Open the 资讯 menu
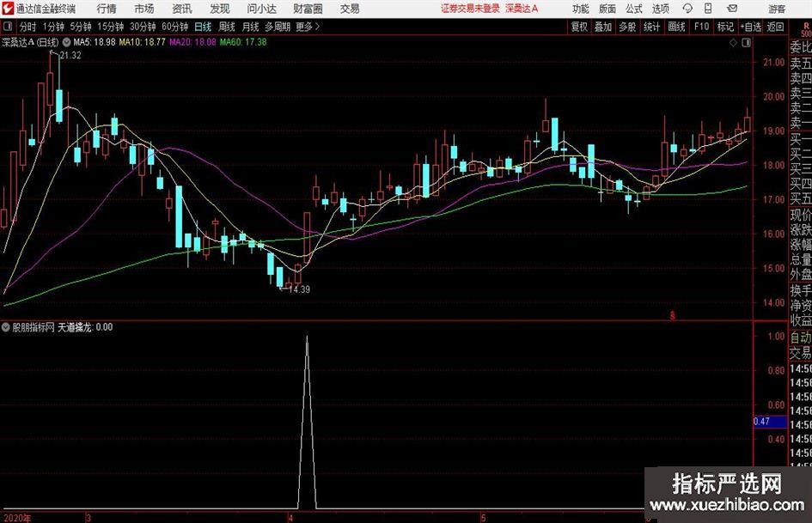Screen dimensions: 812x523 pos(182,9)
